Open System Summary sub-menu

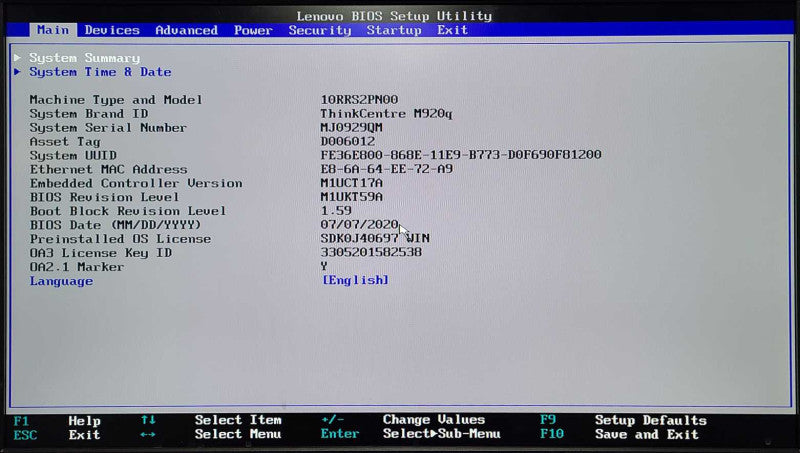pyautogui.click(x=84, y=58)
